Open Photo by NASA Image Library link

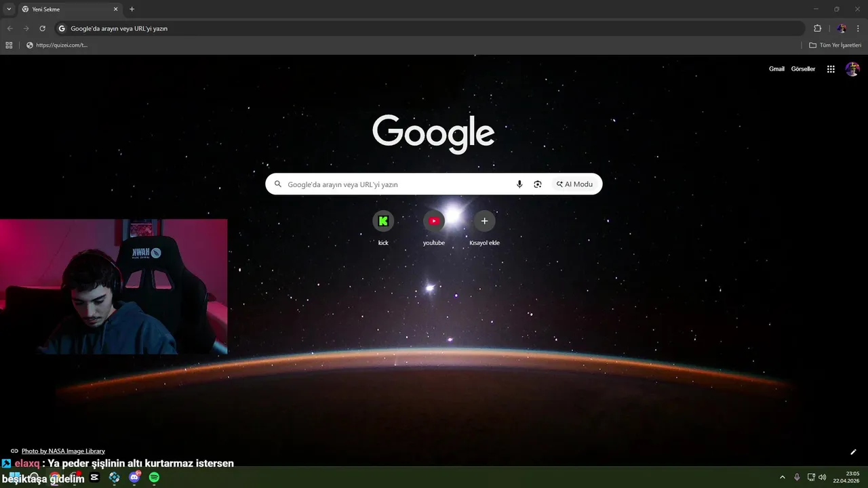63,451
